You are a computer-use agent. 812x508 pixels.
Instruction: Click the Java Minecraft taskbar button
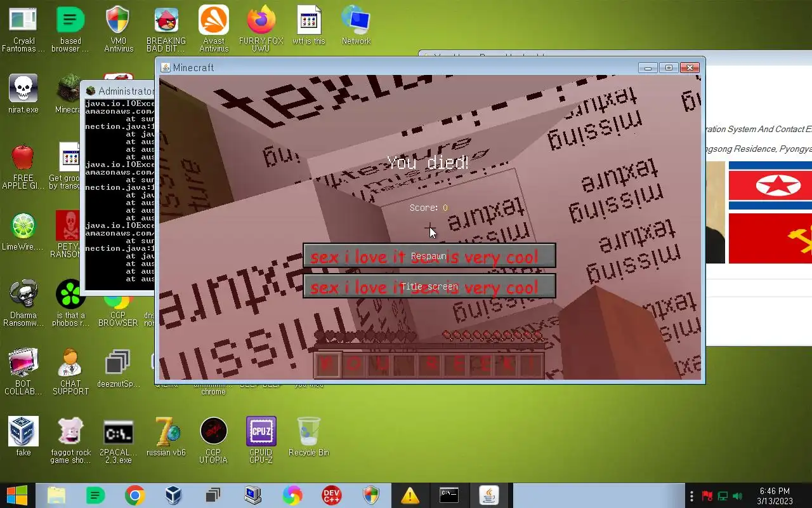coord(489,495)
